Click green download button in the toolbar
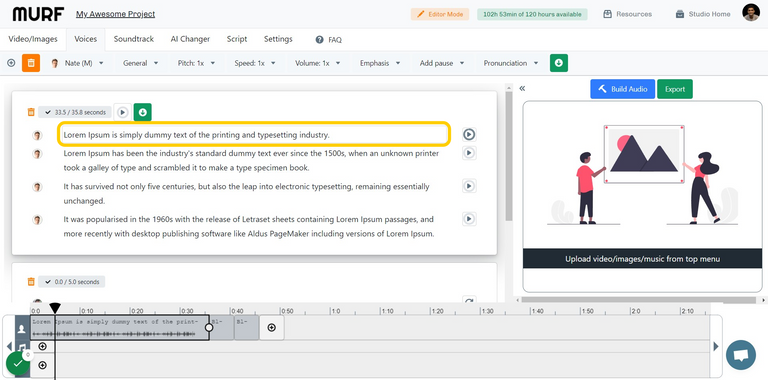This screenshot has height=380, width=768. [x=559, y=63]
